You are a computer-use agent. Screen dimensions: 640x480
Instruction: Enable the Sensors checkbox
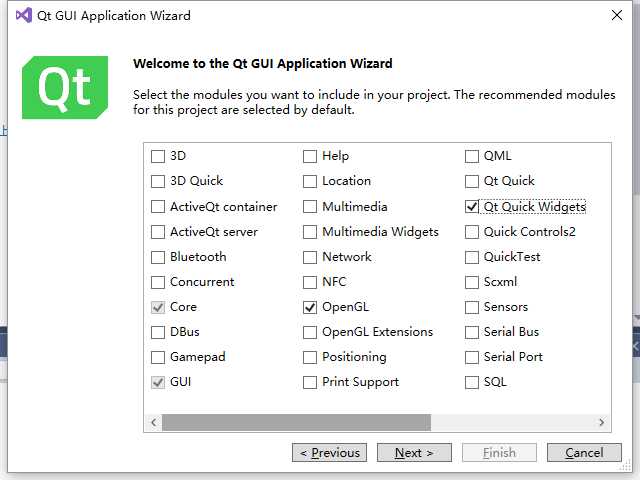point(472,307)
